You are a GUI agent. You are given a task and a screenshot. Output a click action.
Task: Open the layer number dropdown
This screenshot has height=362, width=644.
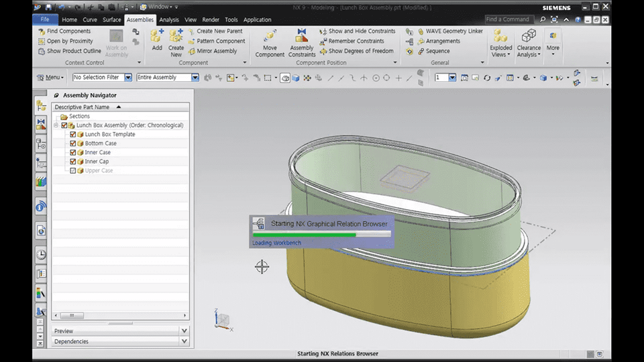pyautogui.click(x=452, y=77)
